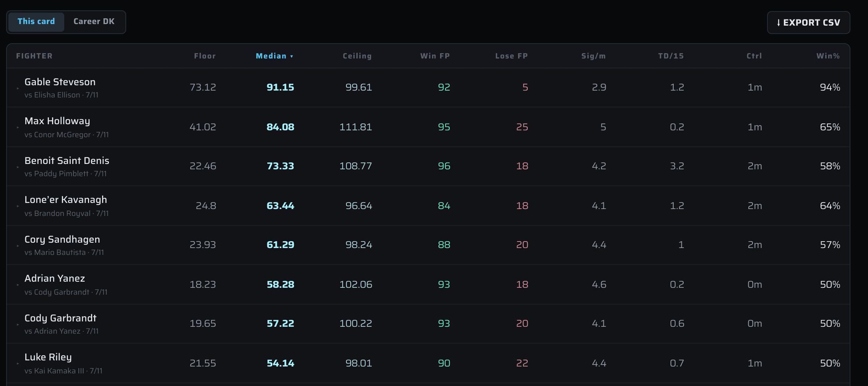Viewport: 868px width, 386px height.
Task: Select fighter name Cody Garbrandt
Action: tap(60, 318)
